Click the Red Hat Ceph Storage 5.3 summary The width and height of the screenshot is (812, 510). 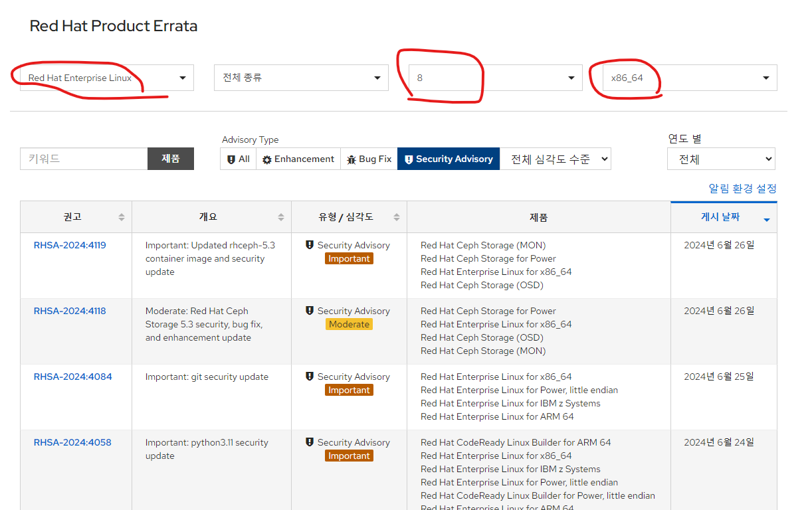click(205, 324)
